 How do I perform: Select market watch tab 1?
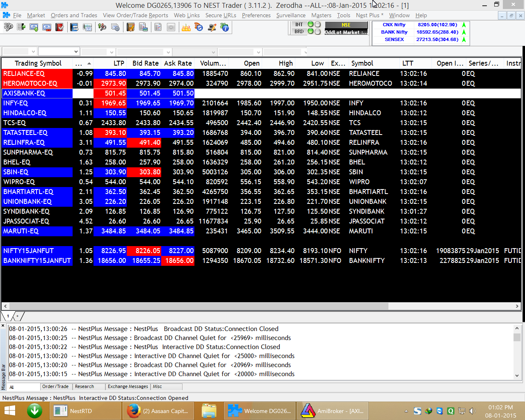click(7, 316)
